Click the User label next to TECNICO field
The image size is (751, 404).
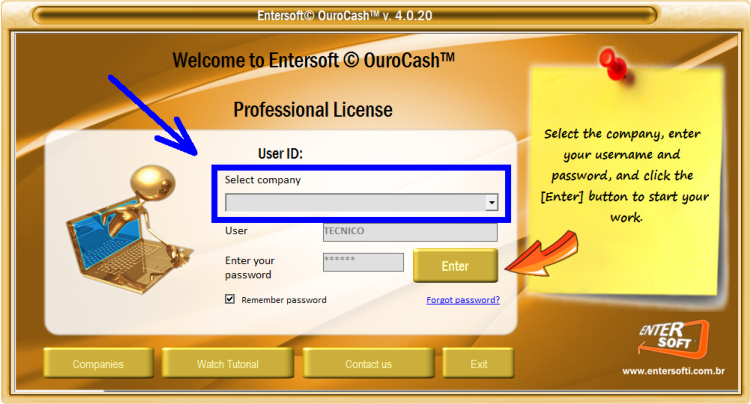coord(236,231)
